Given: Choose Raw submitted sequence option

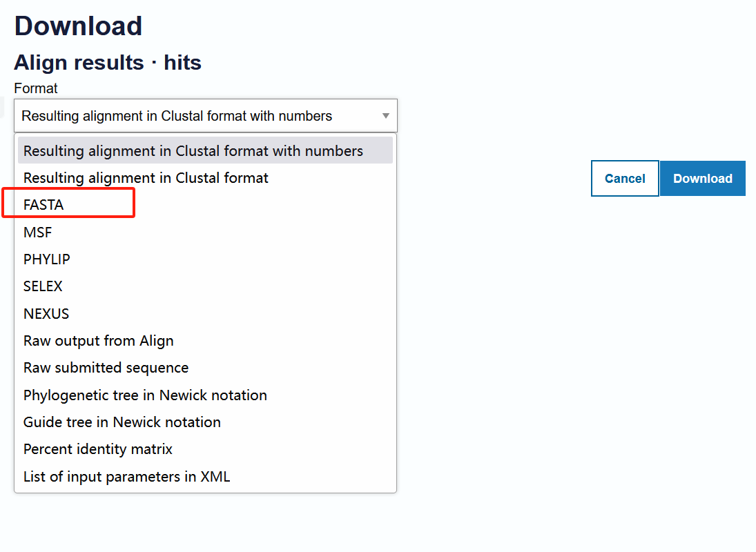Looking at the screenshot, I should [205, 368].
